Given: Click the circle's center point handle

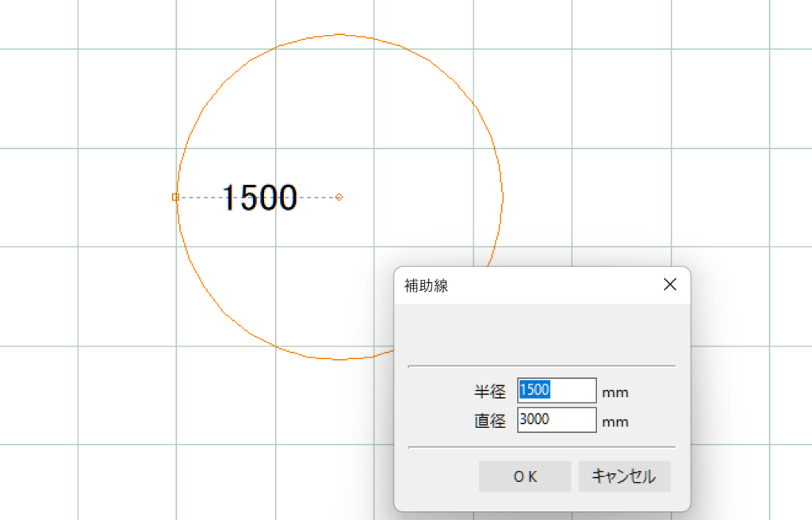Looking at the screenshot, I should click(339, 197).
